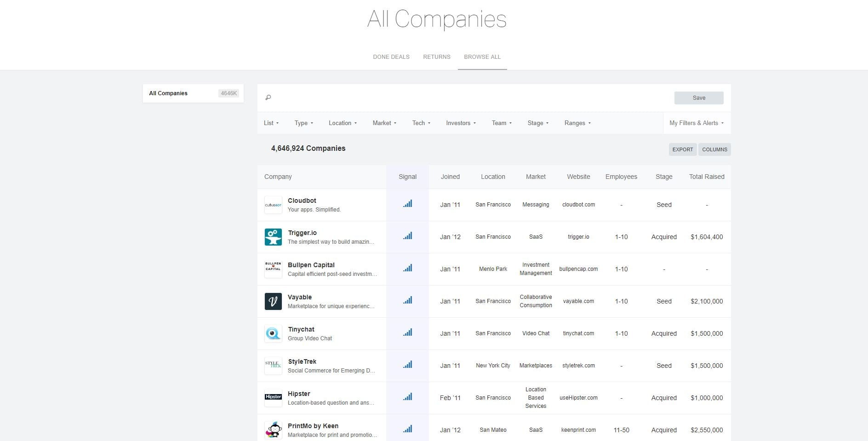The height and width of the screenshot is (441, 868).
Task: Open bullpencap.com website link
Action: tap(578, 269)
